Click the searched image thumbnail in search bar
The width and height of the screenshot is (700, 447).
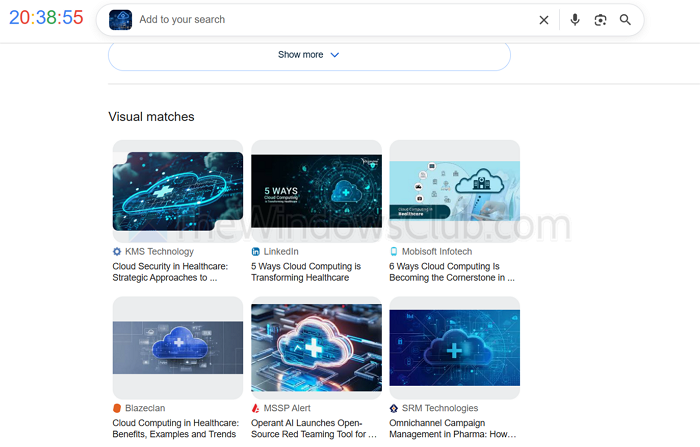click(121, 20)
